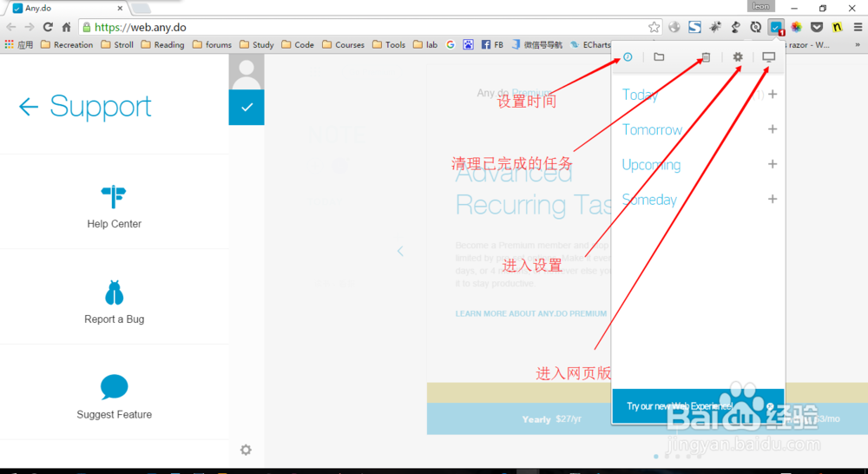This screenshot has height=474, width=868.
Task: Open the Courses bookmarks folder
Action: click(x=343, y=45)
